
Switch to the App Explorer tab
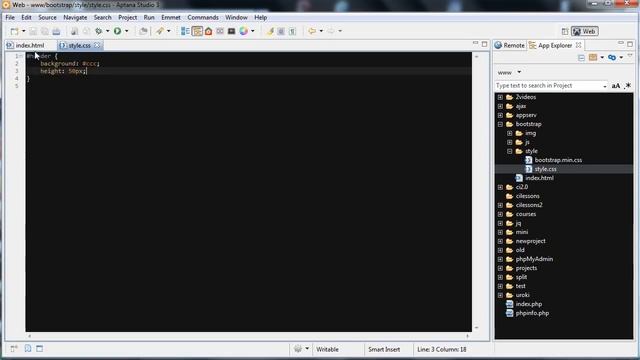555,45
